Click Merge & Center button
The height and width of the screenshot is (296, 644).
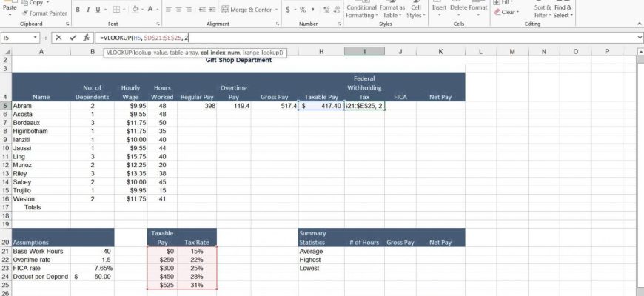click(246, 10)
